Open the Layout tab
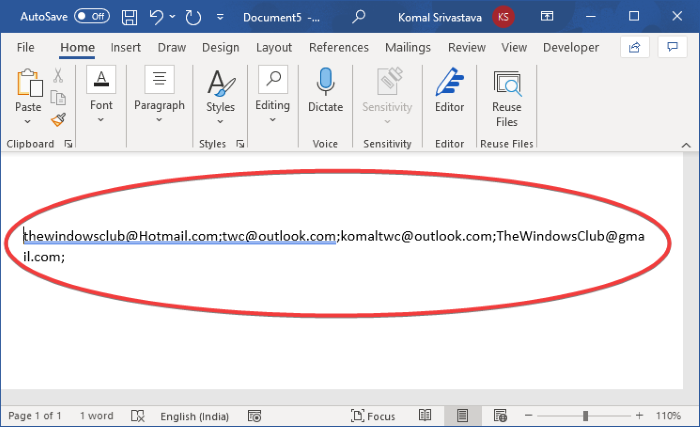Image resolution: width=700 pixels, height=427 pixels. tap(274, 47)
